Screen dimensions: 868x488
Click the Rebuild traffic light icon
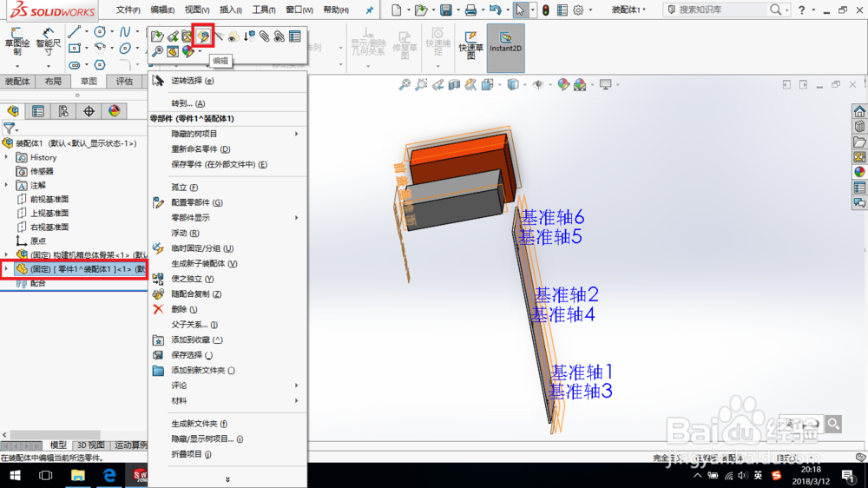[546, 10]
